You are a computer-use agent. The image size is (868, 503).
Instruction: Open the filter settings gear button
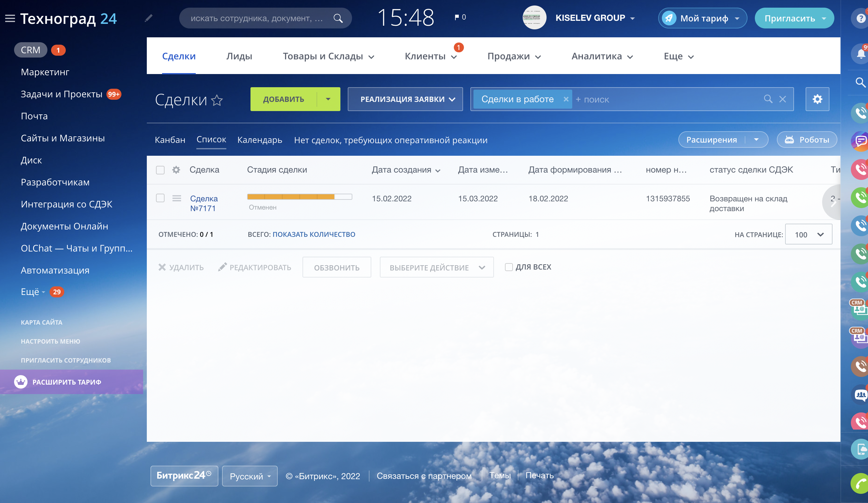[817, 99]
